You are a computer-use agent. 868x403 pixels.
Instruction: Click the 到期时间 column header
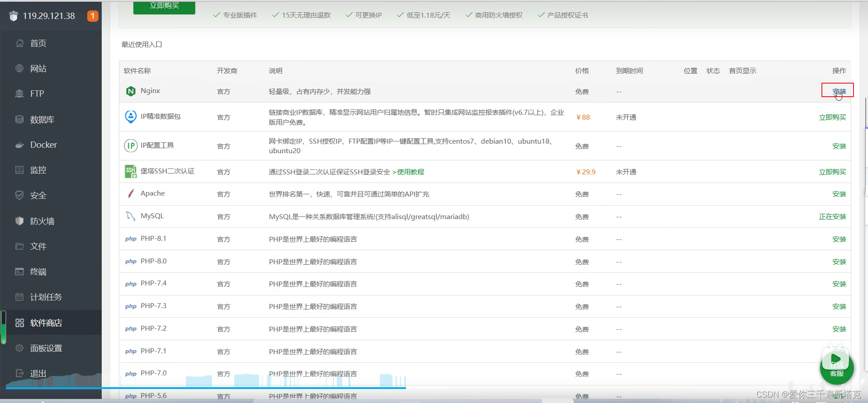[629, 70]
